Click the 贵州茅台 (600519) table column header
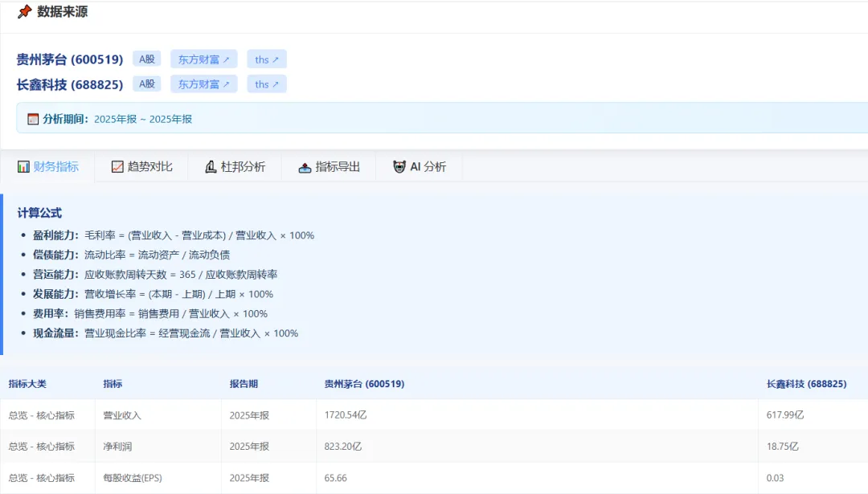This screenshot has width=868, height=494. 364,384
